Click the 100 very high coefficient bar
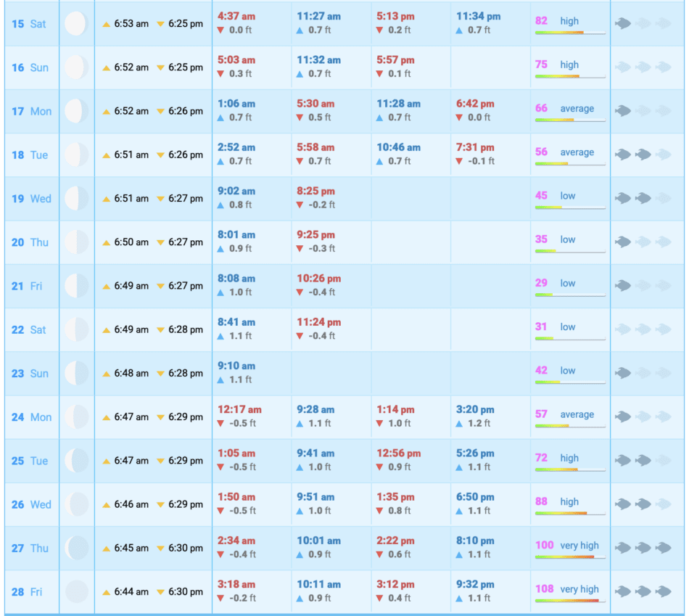Viewport: 689px width, 616px height. (570, 557)
